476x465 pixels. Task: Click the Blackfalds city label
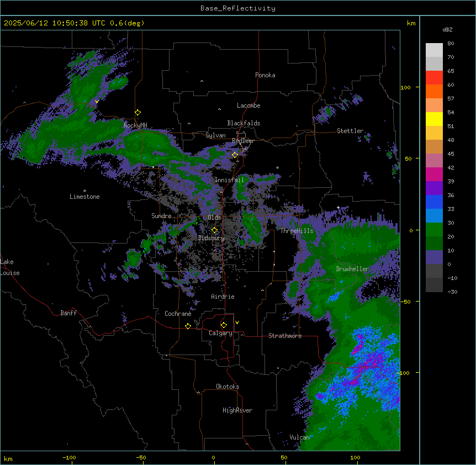coord(244,123)
